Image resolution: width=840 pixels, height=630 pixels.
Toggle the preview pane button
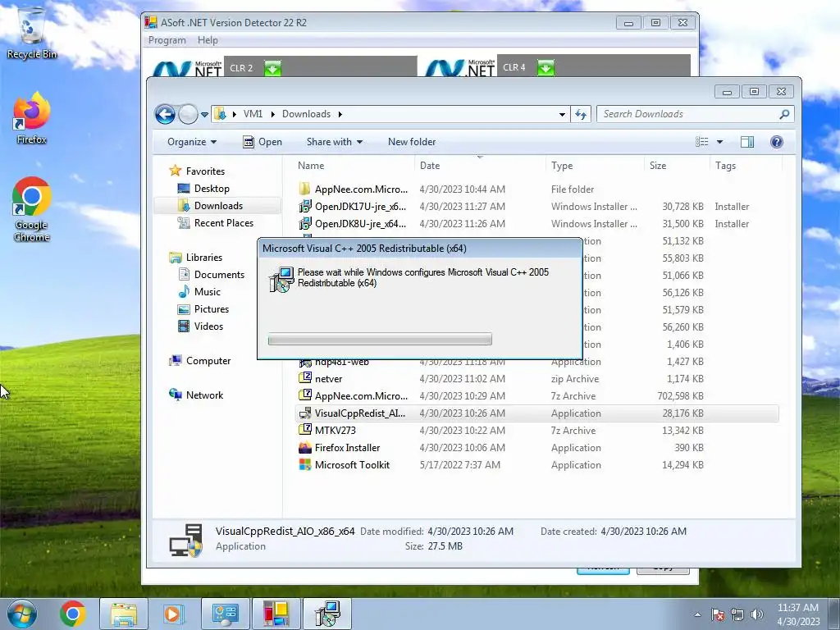[747, 142]
